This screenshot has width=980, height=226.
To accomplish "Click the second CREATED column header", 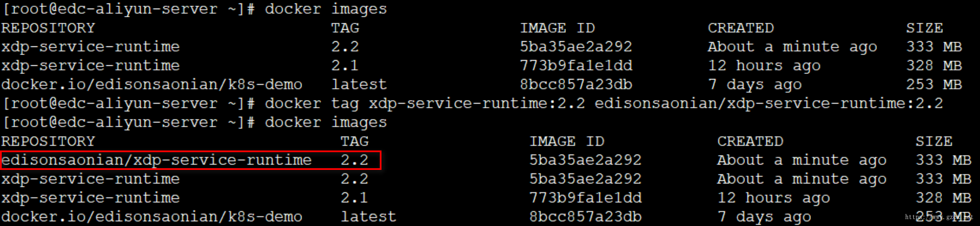I will click(750, 141).
